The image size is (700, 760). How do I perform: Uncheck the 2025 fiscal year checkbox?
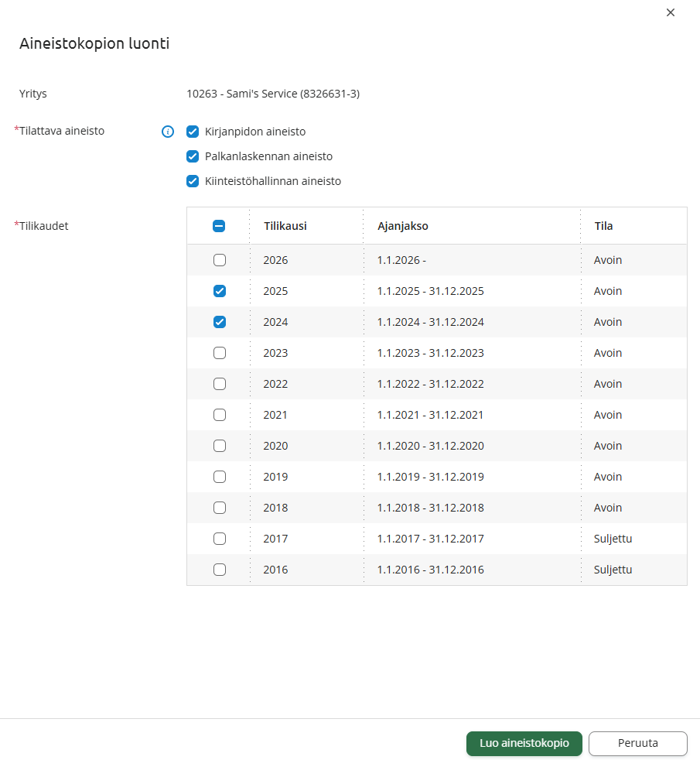click(220, 291)
